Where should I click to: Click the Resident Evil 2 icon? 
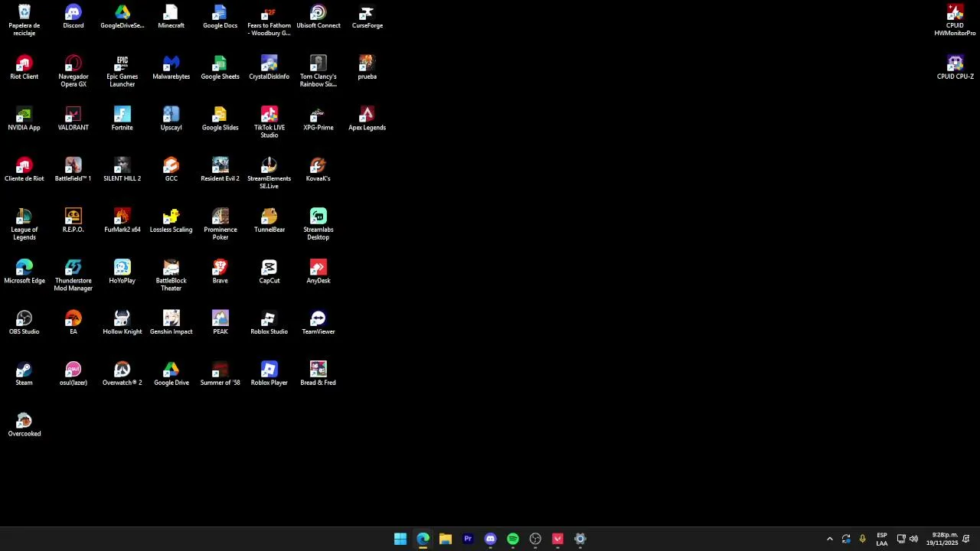[220, 170]
